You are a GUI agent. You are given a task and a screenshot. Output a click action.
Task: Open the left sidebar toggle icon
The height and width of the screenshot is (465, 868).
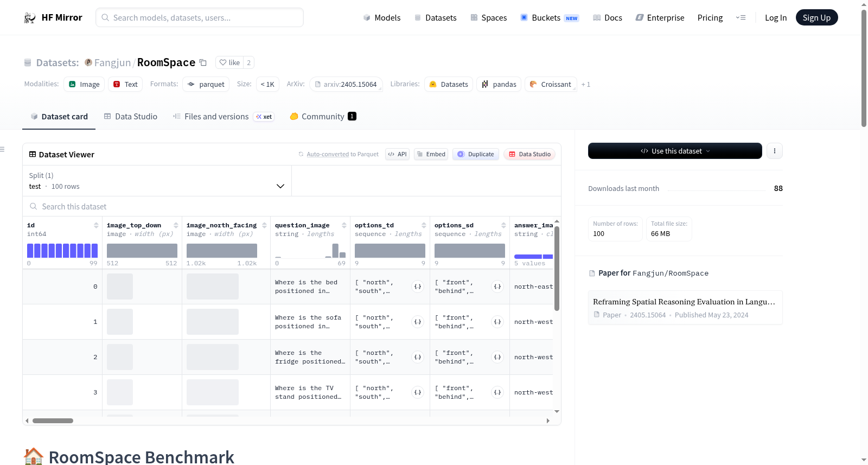(2, 149)
